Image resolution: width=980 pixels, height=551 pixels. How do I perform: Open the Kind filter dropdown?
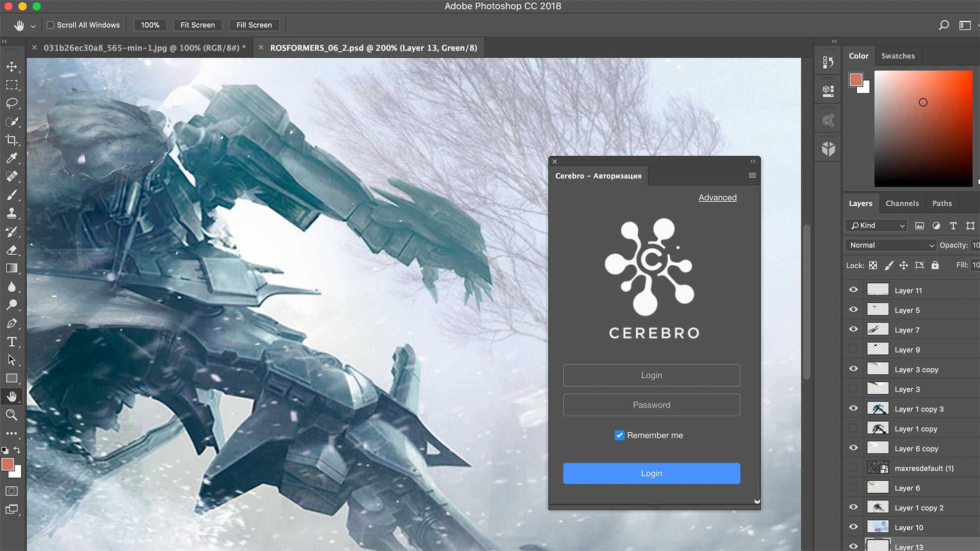pos(876,226)
